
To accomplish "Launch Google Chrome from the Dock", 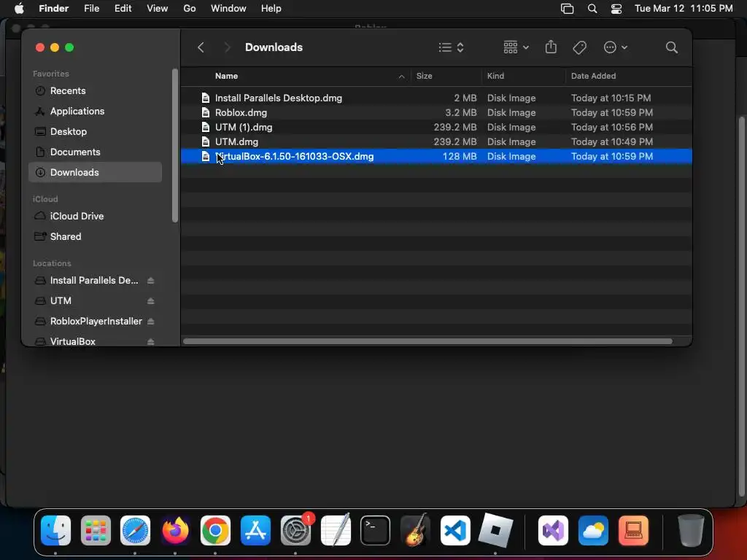I will 215,530.
